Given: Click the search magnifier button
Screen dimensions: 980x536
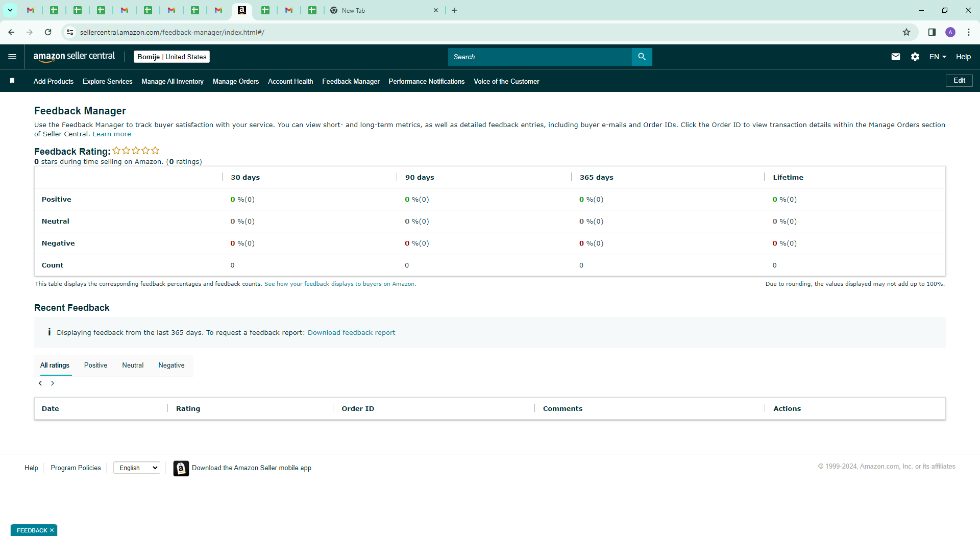Looking at the screenshot, I should (642, 57).
